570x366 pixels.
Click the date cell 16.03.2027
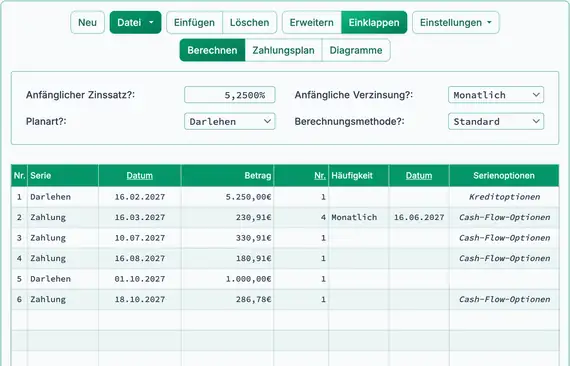click(x=140, y=217)
